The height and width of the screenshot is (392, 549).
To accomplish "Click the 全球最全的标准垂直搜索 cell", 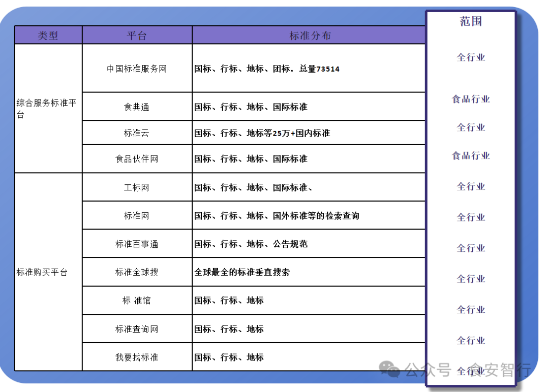I will click(309, 272).
